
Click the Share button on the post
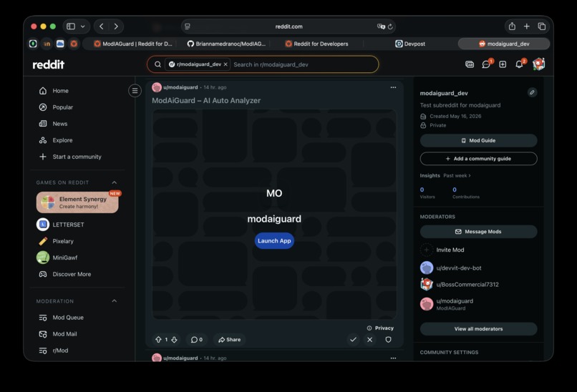click(x=229, y=340)
